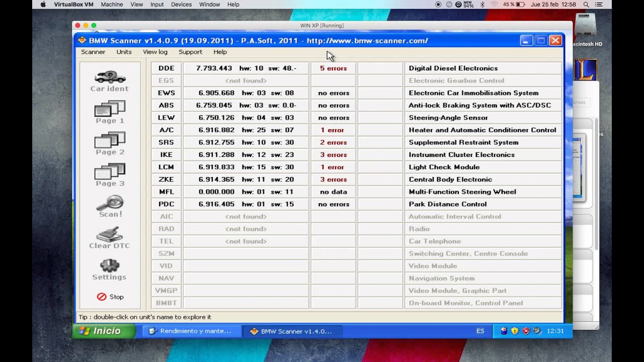Select the BMBT unit name
Viewport: 644px width, 362px height.
point(166,303)
